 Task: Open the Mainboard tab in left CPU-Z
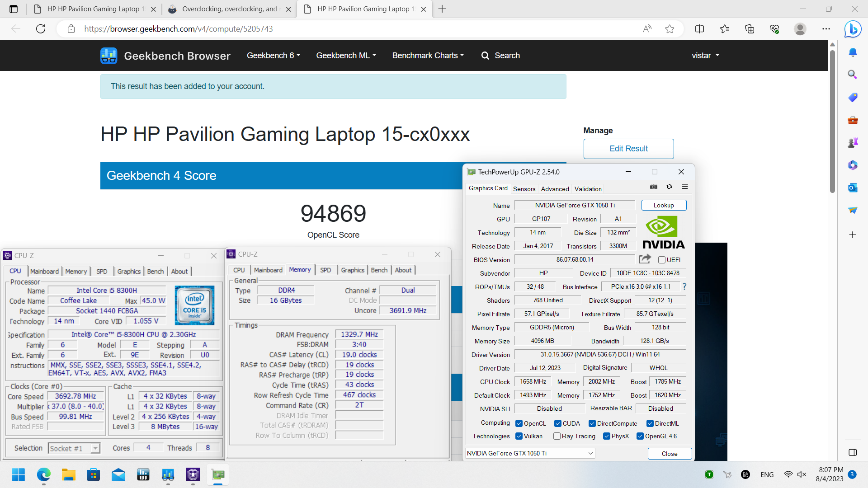tap(44, 271)
